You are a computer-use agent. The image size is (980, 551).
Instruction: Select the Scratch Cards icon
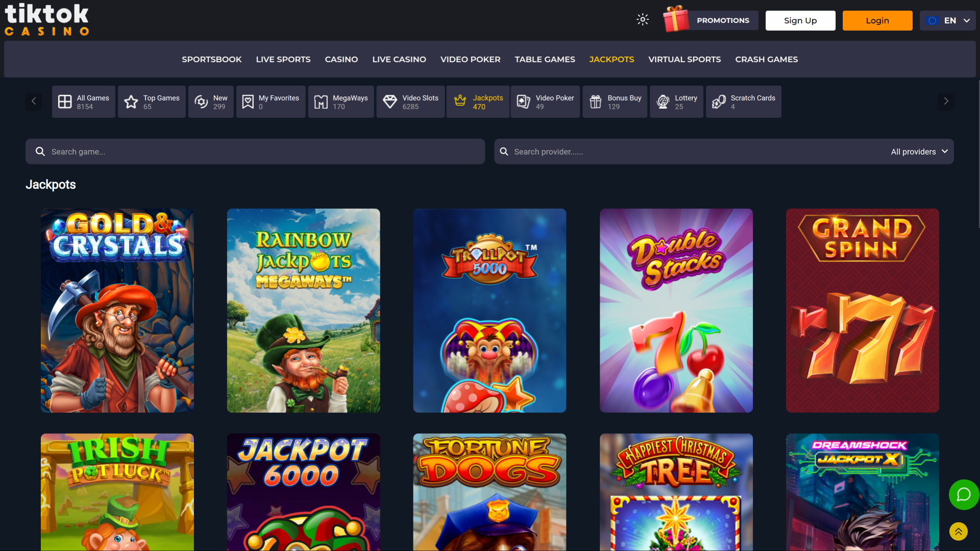pyautogui.click(x=719, y=102)
